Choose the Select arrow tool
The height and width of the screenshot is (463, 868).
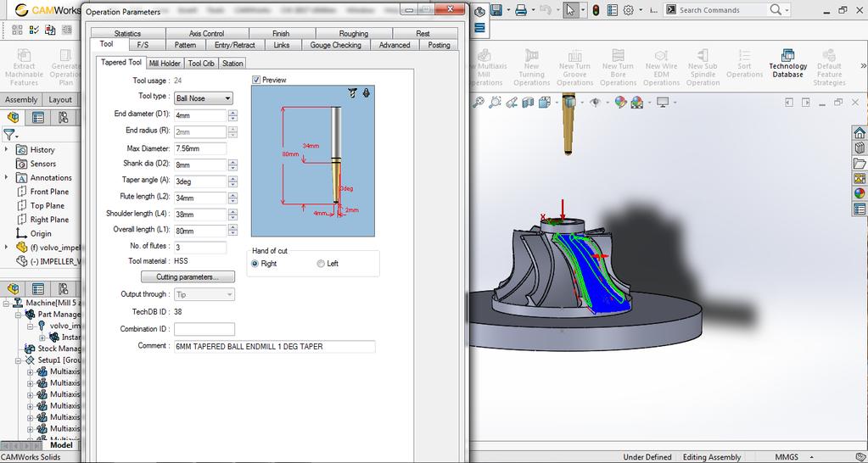tap(571, 10)
